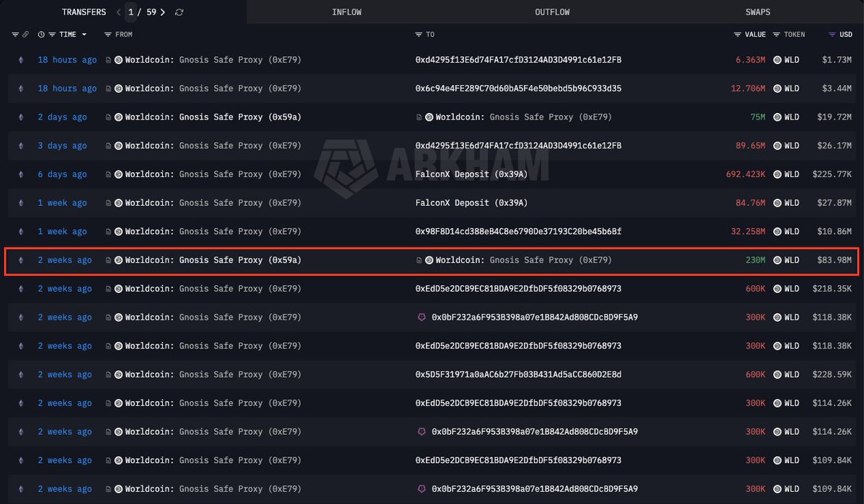The width and height of the screenshot is (864, 504).
Task: Open the 18 hours ago link in the $3.44M row
Action: point(67,88)
